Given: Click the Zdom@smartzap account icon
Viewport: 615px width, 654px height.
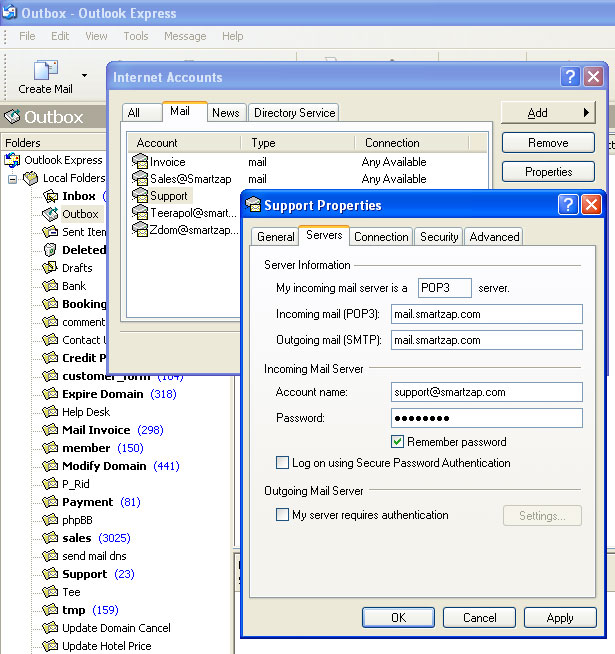Looking at the screenshot, I should (140, 230).
